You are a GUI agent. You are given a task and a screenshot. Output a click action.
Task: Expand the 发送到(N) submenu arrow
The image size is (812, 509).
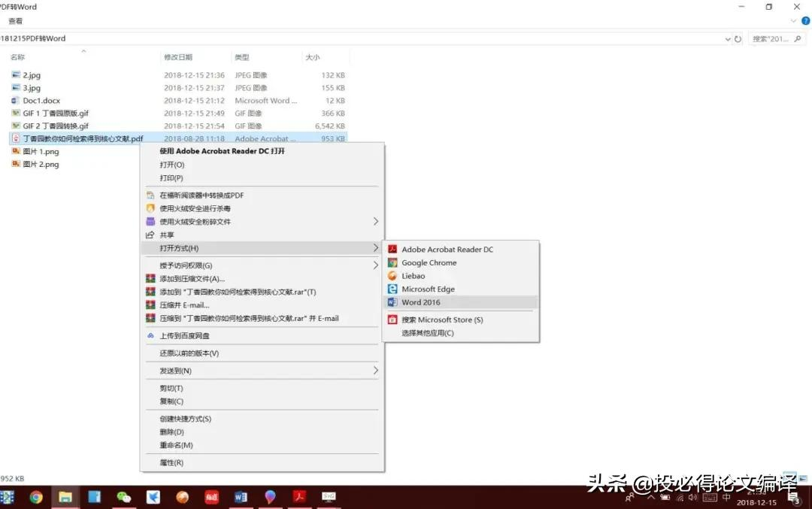point(376,370)
